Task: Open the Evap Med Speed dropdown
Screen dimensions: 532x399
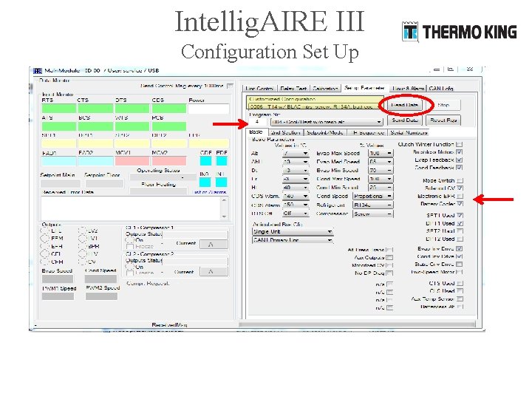Action: [x=381, y=162]
